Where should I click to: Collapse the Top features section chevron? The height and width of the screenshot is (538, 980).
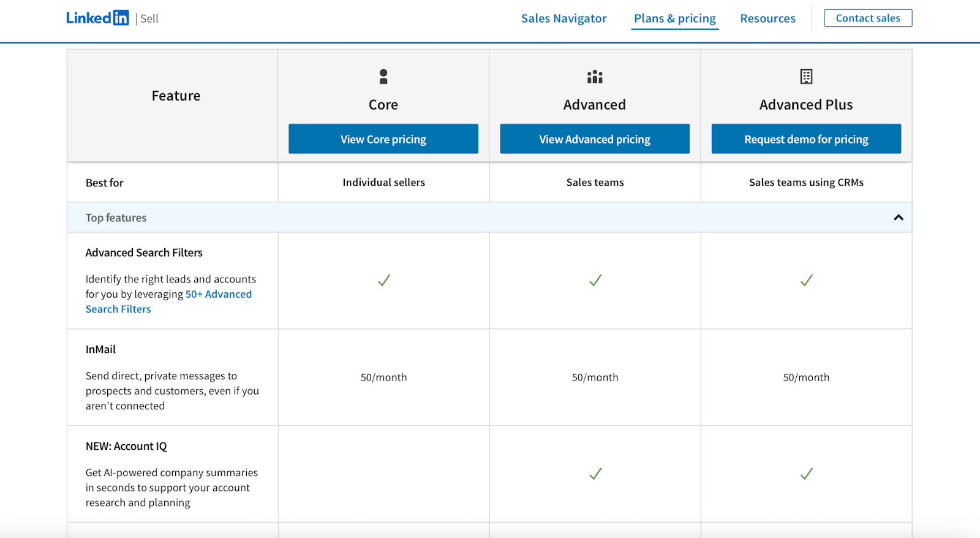(x=899, y=218)
